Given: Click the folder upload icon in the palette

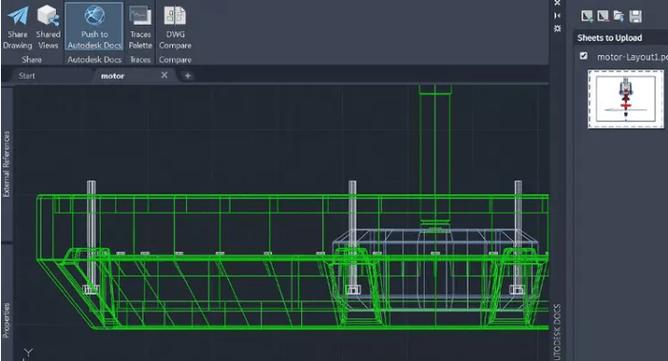Looking at the screenshot, I should [619, 16].
